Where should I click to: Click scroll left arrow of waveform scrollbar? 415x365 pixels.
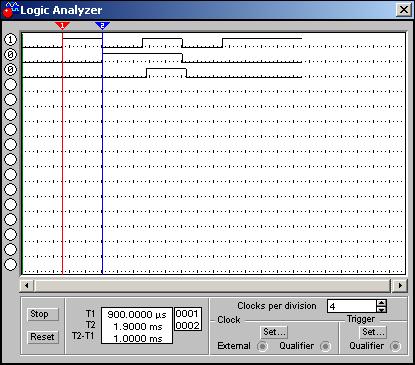(x=27, y=285)
